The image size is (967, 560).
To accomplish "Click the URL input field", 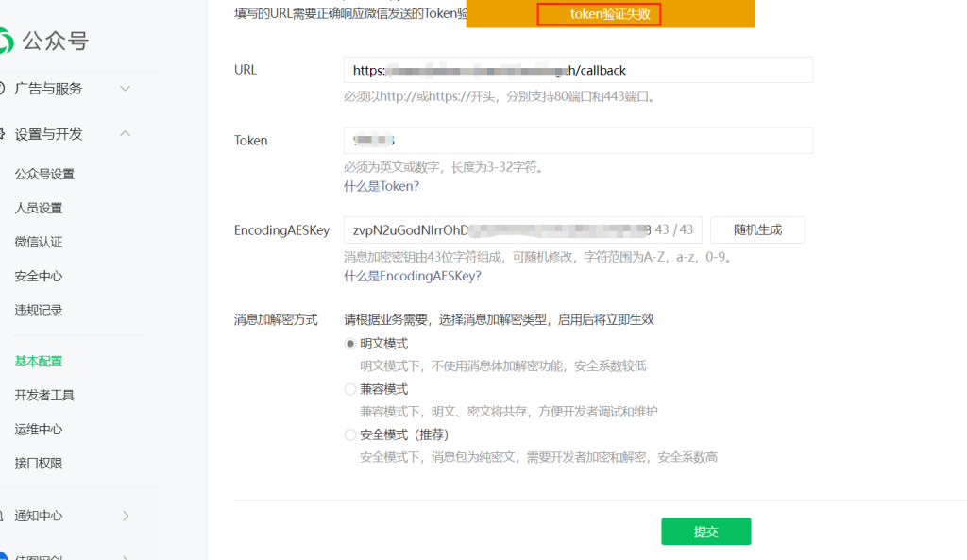I will [576, 69].
